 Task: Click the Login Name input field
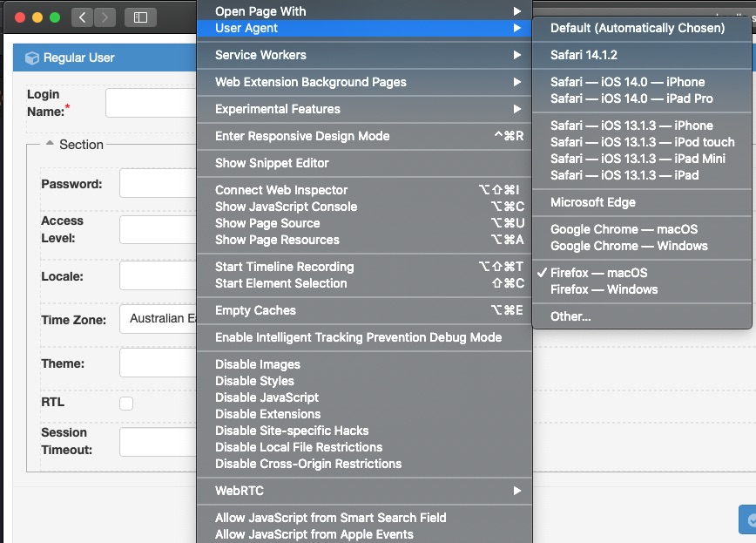tap(152, 103)
